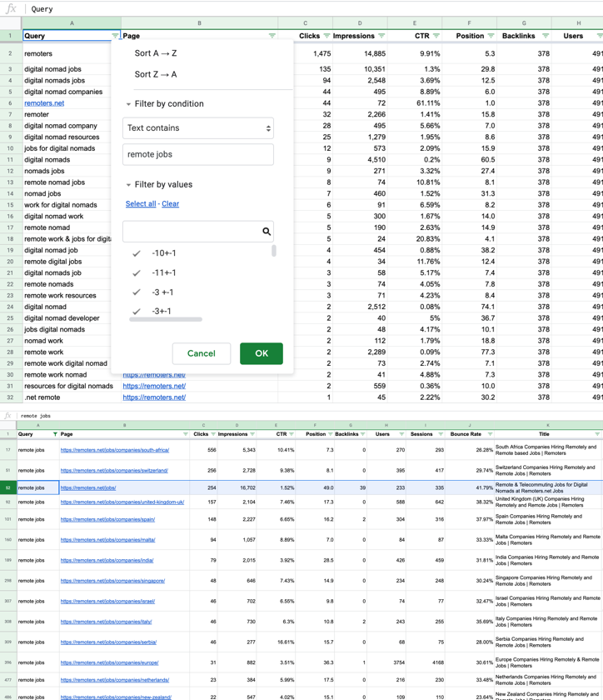The image size is (603, 700).
Task: Open the singapore companies link
Action: point(112,581)
